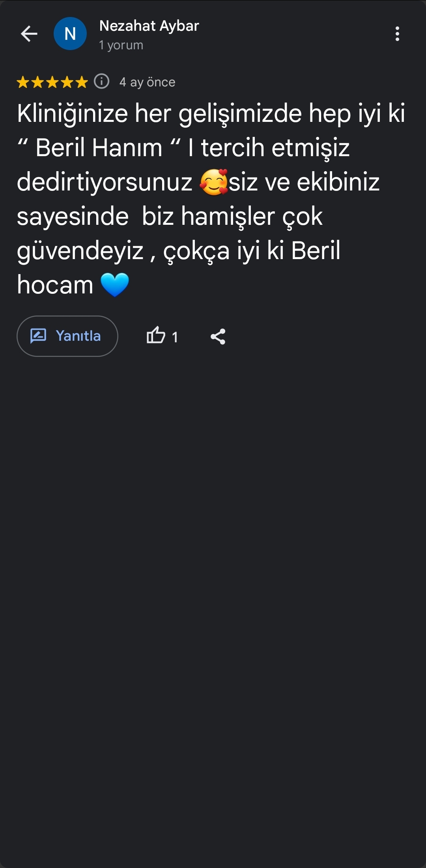Go back using the left arrow
The width and height of the screenshot is (426, 868).
pyautogui.click(x=29, y=34)
